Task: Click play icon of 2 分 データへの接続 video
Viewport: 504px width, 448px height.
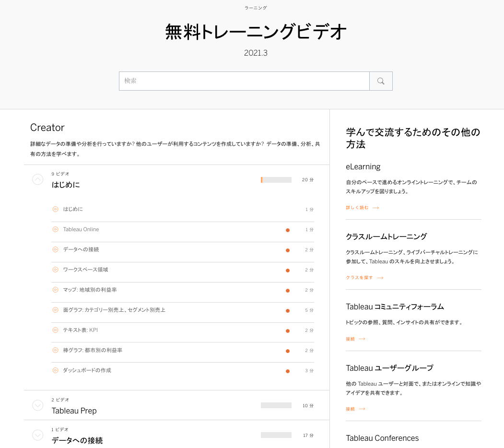Action: [x=55, y=249]
